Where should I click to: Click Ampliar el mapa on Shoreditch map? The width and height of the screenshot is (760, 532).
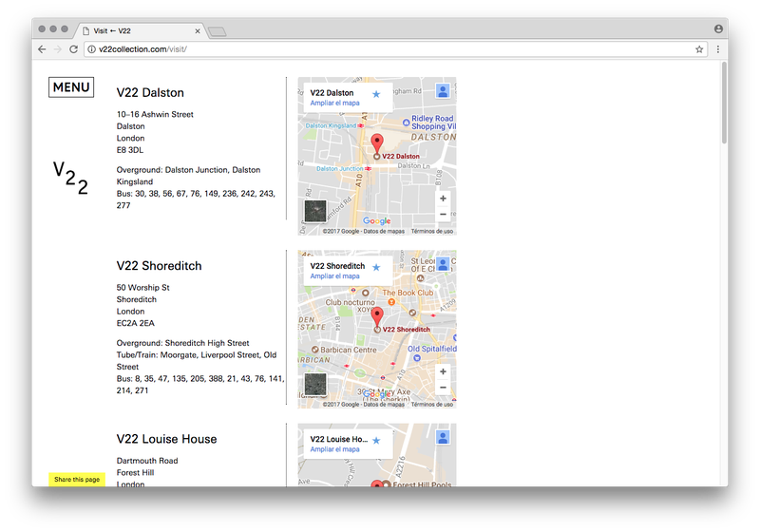point(334,275)
